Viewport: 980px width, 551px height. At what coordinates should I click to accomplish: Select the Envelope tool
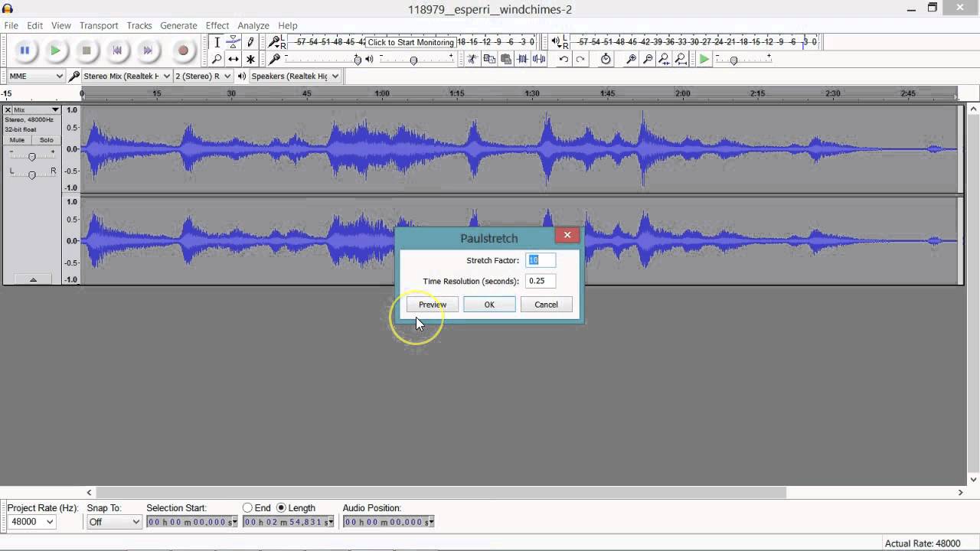(x=234, y=42)
